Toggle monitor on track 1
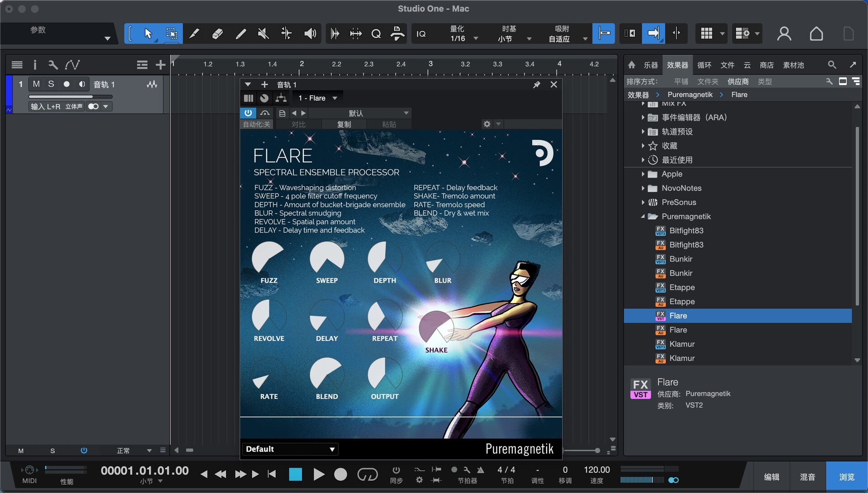The height and width of the screenshot is (493, 868). (82, 84)
